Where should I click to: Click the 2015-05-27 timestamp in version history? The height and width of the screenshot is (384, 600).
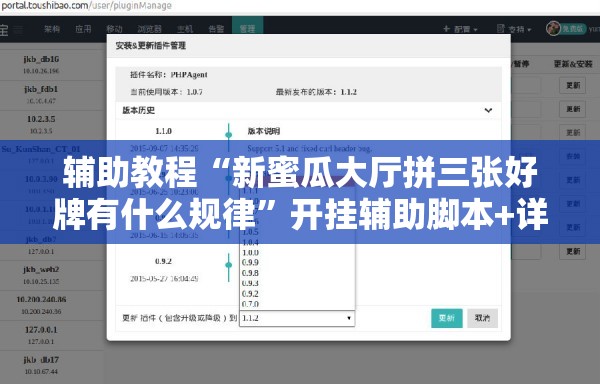tap(164, 278)
